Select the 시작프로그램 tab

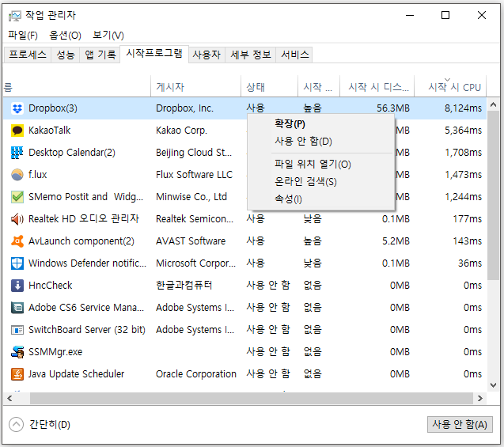(x=154, y=53)
